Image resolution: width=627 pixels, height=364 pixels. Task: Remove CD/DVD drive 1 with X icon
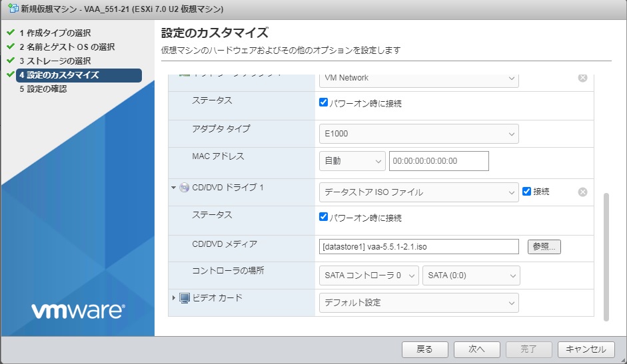point(582,192)
